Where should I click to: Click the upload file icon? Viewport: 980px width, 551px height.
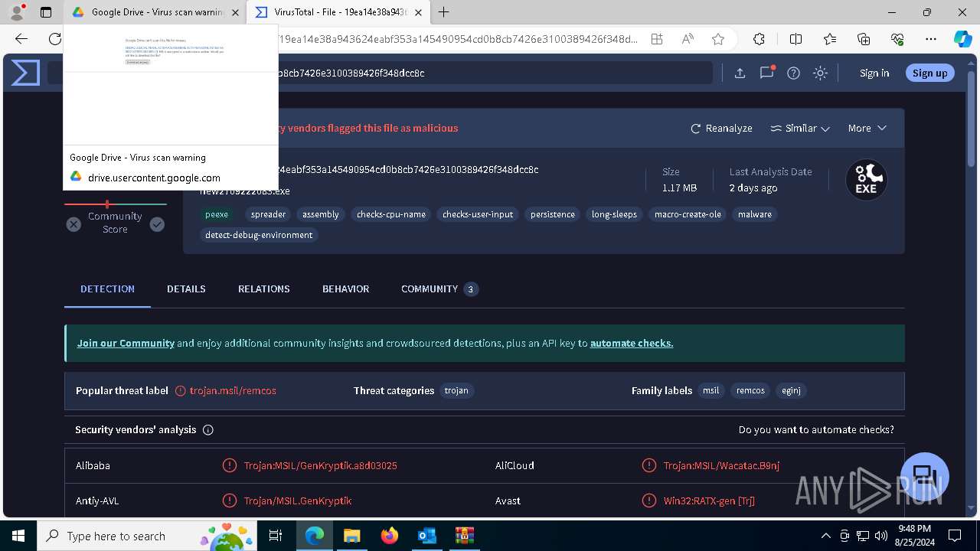pyautogui.click(x=740, y=73)
